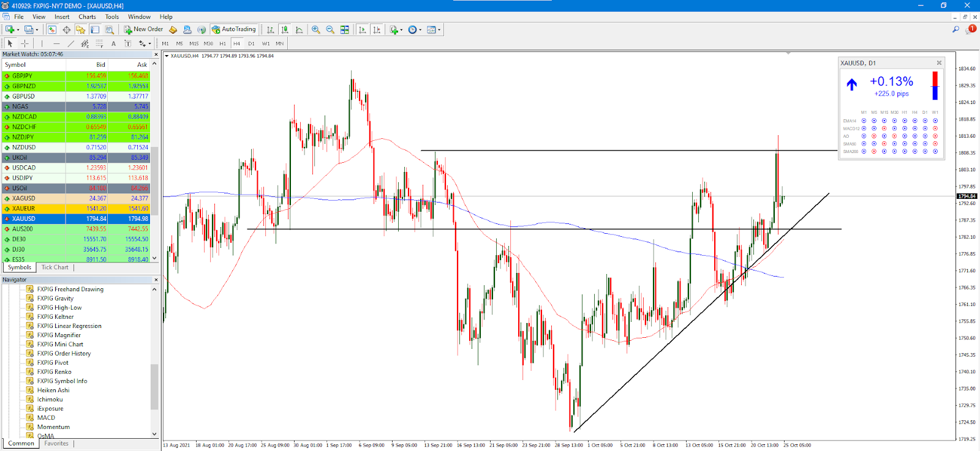
Task: Switch to H1 timeframe
Action: pyautogui.click(x=222, y=43)
